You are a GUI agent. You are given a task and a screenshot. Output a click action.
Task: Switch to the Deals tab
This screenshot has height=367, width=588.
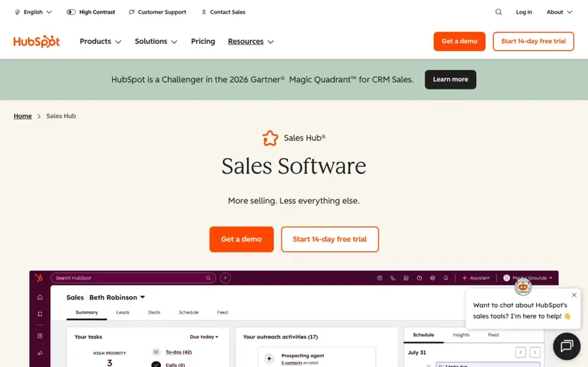pyautogui.click(x=154, y=312)
